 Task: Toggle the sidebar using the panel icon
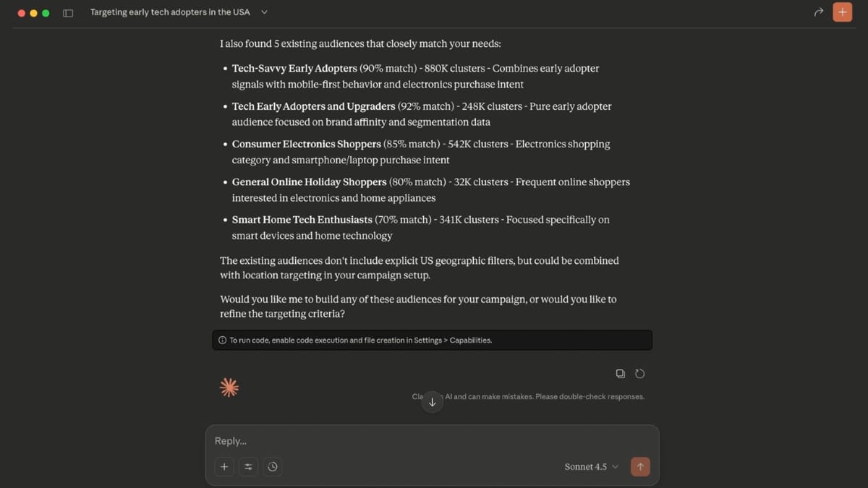coord(67,12)
